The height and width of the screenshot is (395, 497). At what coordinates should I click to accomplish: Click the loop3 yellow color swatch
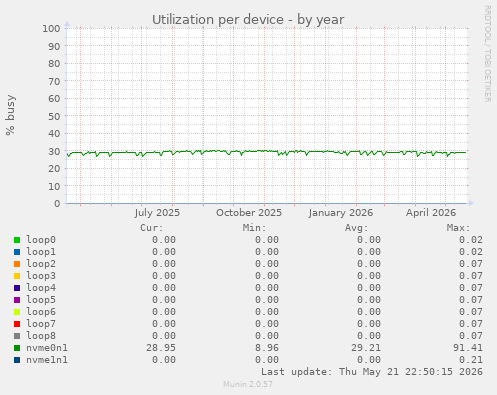(x=17, y=276)
